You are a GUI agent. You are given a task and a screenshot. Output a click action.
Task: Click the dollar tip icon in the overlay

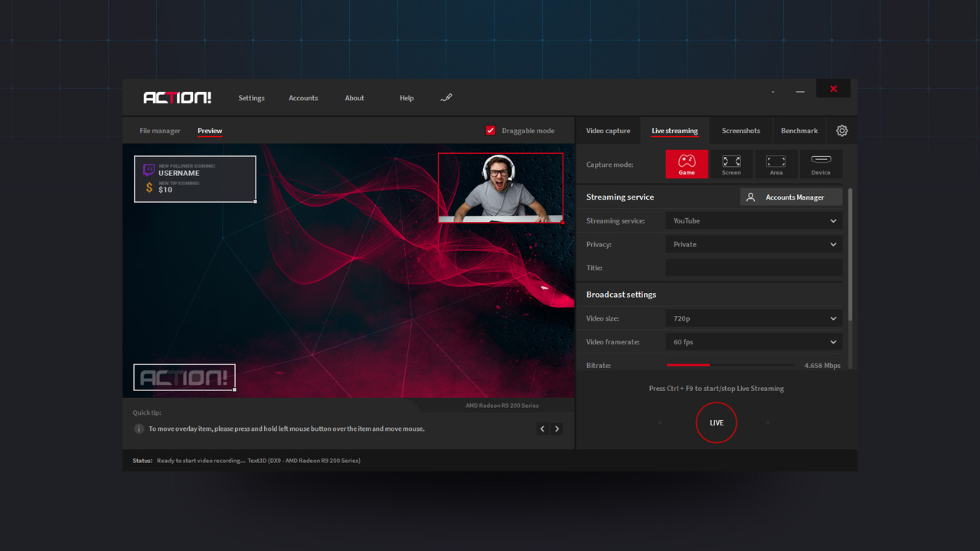[x=149, y=186]
